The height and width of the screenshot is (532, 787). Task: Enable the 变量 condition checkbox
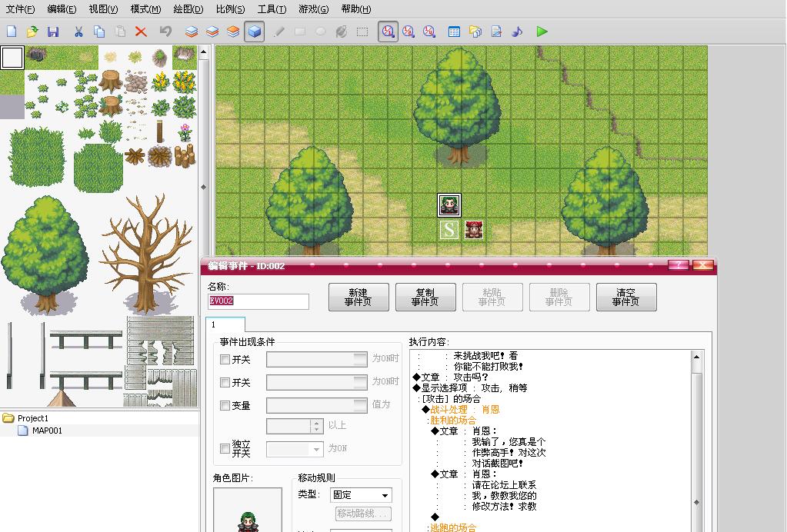[x=225, y=406]
